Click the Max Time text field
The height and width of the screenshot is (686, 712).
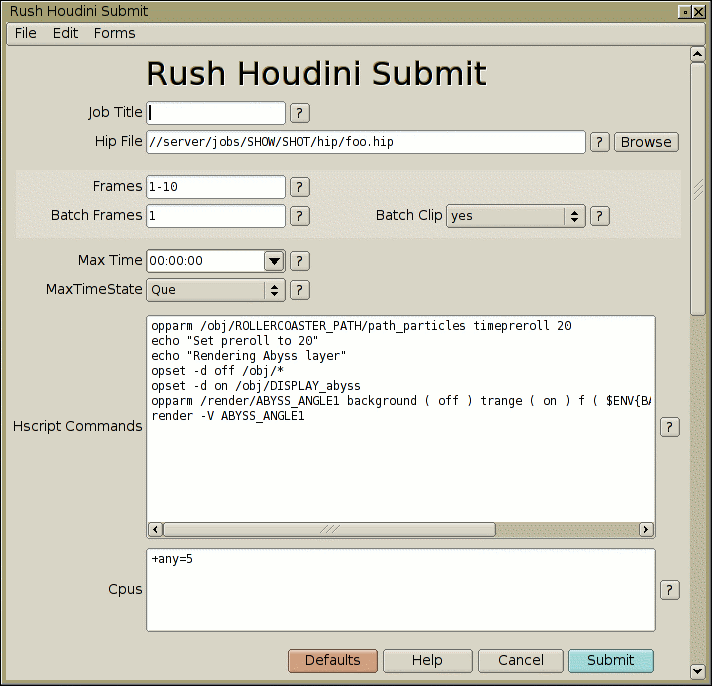click(206, 261)
